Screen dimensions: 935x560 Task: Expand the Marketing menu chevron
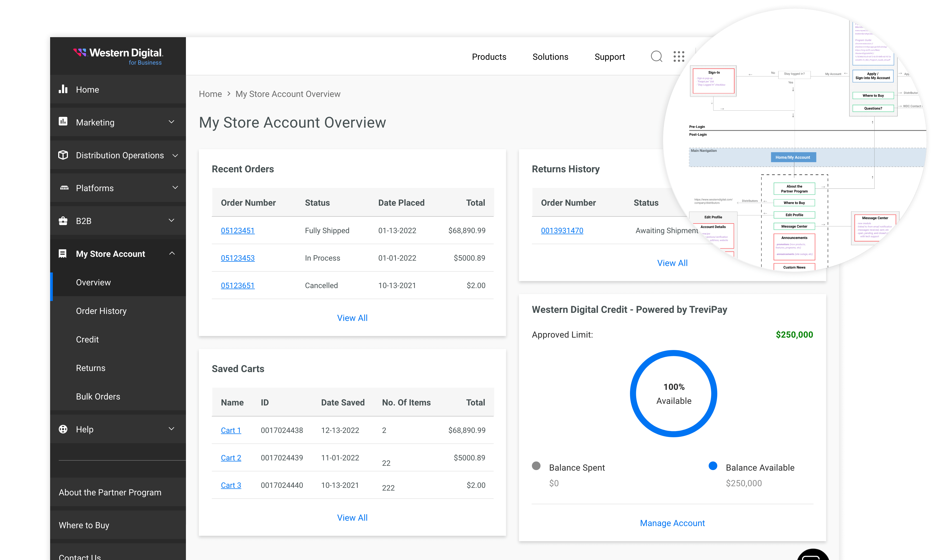pyautogui.click(x=171, y=122)
